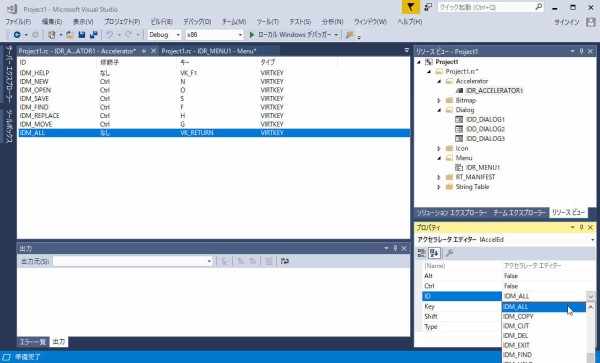Click the undo arrow icon
The width and height of the screenshot is (600, 363).
pos(110,35)
